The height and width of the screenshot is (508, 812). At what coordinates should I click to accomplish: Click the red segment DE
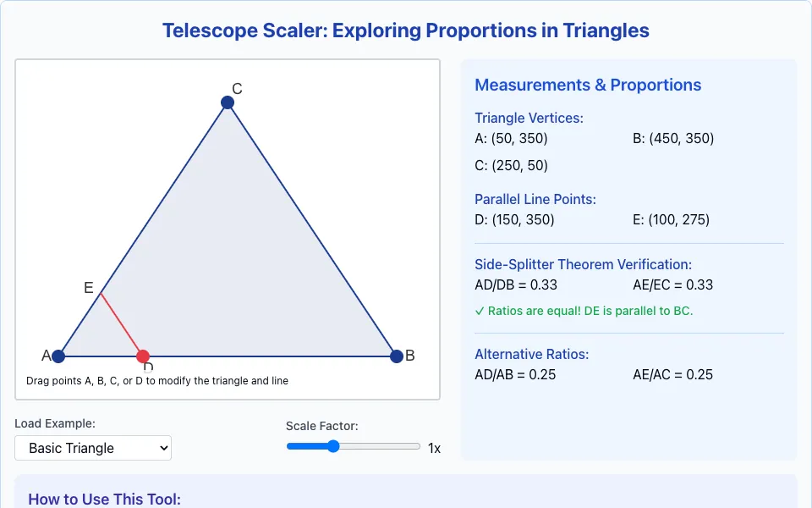pyautogui.click(x=122, y=325)
